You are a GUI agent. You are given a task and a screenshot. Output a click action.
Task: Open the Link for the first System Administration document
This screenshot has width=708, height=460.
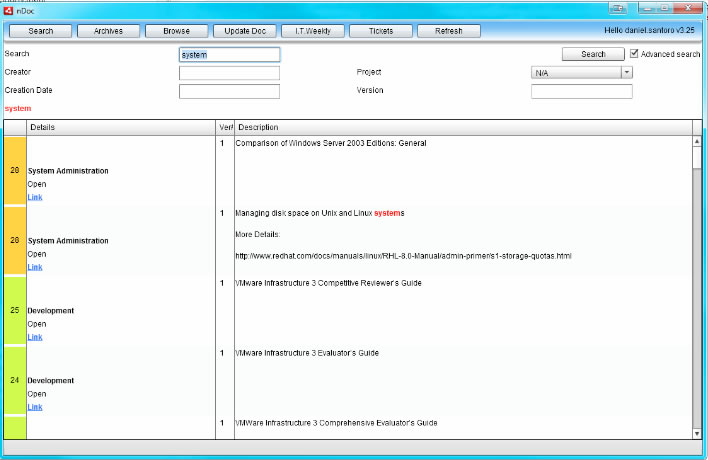[x=35, y=197]
